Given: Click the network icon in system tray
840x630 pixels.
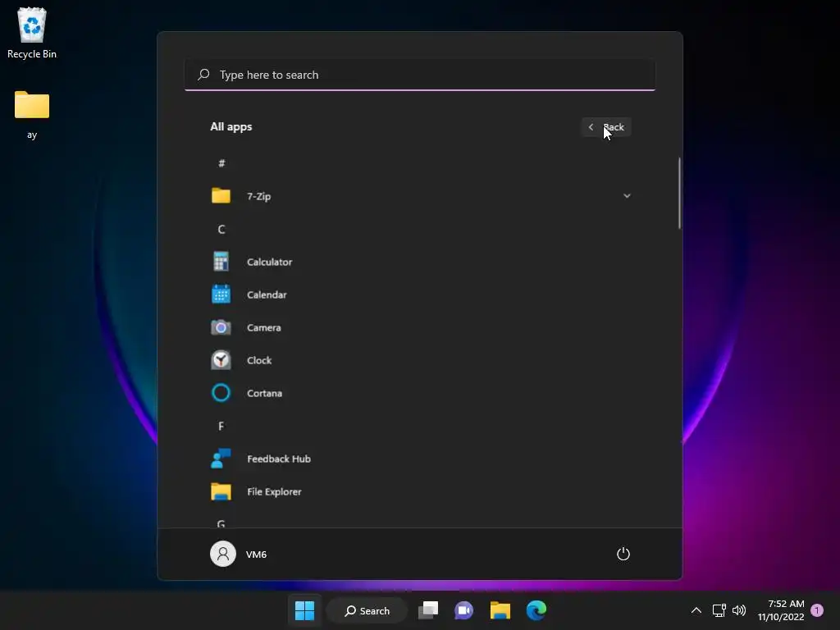Looking at the screenshot, I should (x=719, y=610).
